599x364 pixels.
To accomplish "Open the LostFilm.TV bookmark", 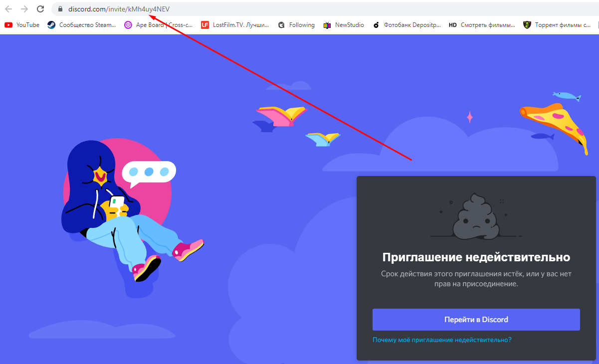I will tap(235, 25).
